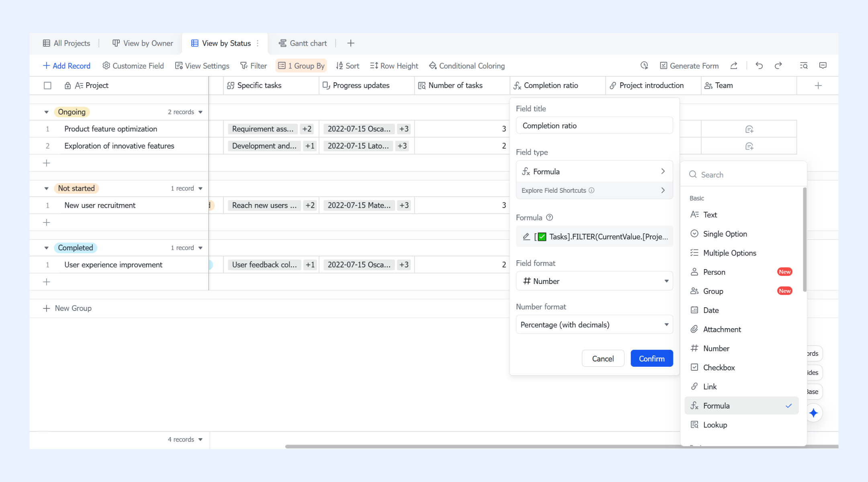Open View Settings
Viewport: 868px width, 482px height.
202,65
